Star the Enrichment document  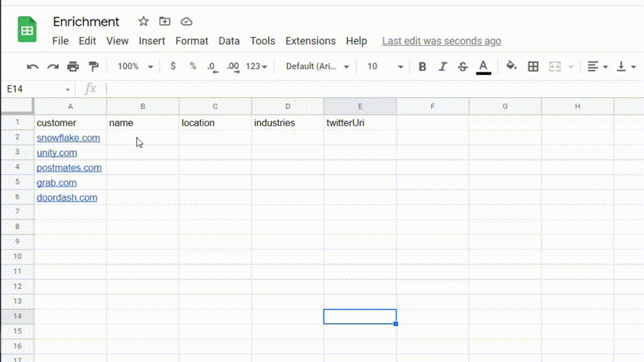[144, 21]
